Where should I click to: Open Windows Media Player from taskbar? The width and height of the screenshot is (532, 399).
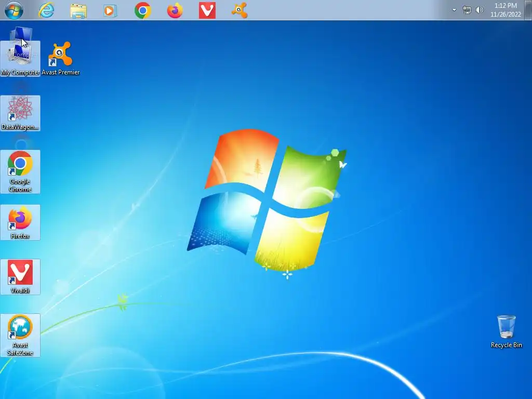coord(110,11)
